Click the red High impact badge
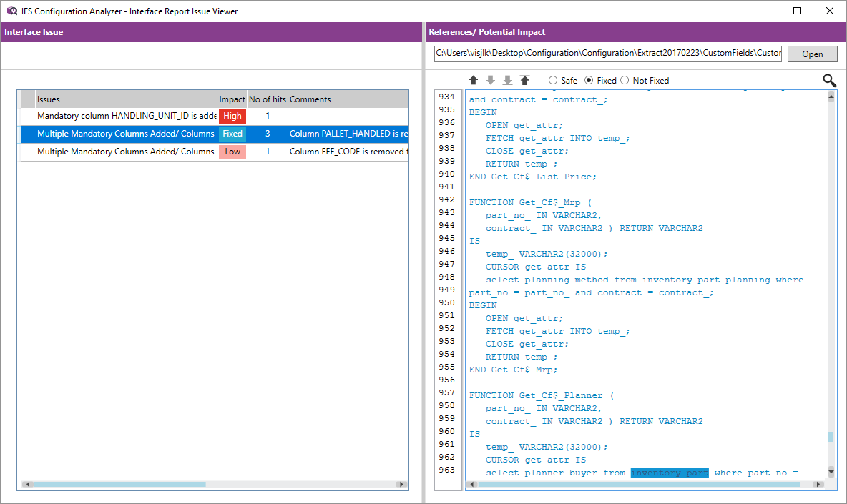847x504 pixels. (232, 117)
